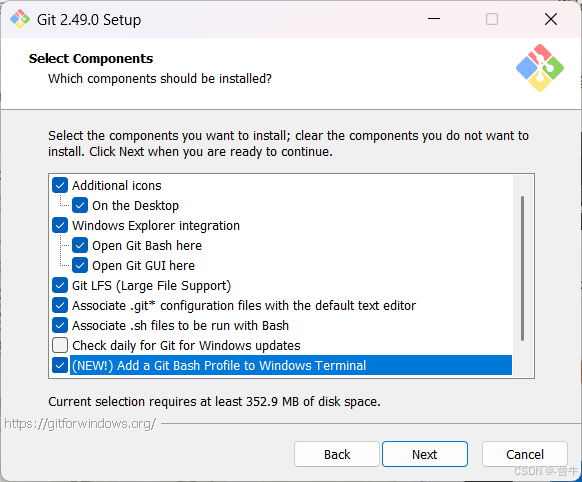Toggle Associate .sh files with Bash checkbox
The height and width of the screenshot is (482, 582).
pos(60,325)
